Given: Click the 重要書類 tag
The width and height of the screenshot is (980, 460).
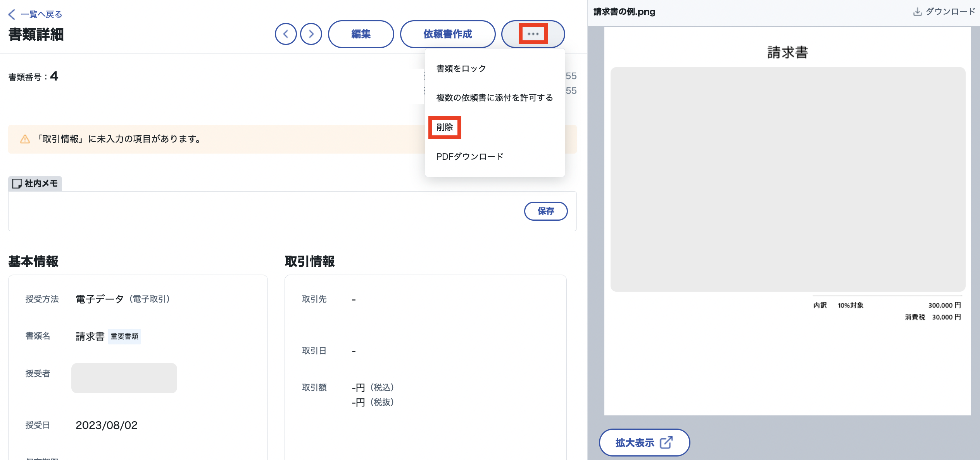Looking at the screenshot, I should click(x=124, y=336).
